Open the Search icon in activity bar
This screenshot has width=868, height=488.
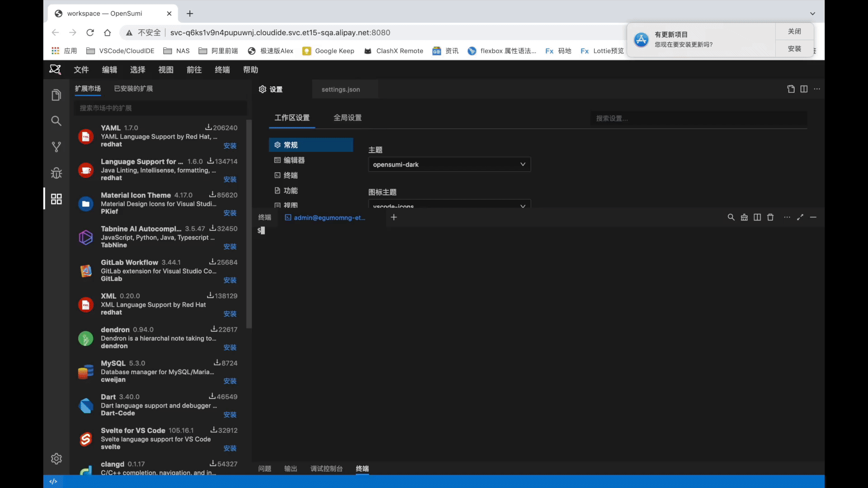(x=56, y=121)
